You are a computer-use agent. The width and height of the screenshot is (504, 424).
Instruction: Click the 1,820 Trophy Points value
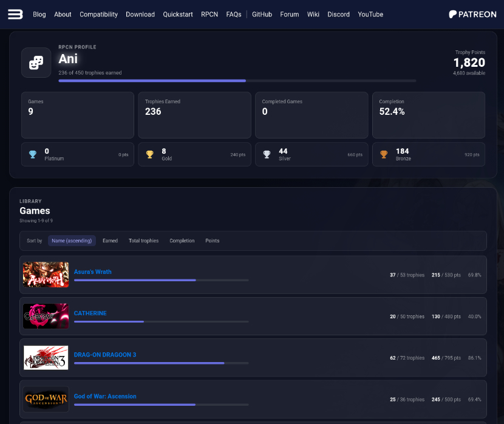469,63
